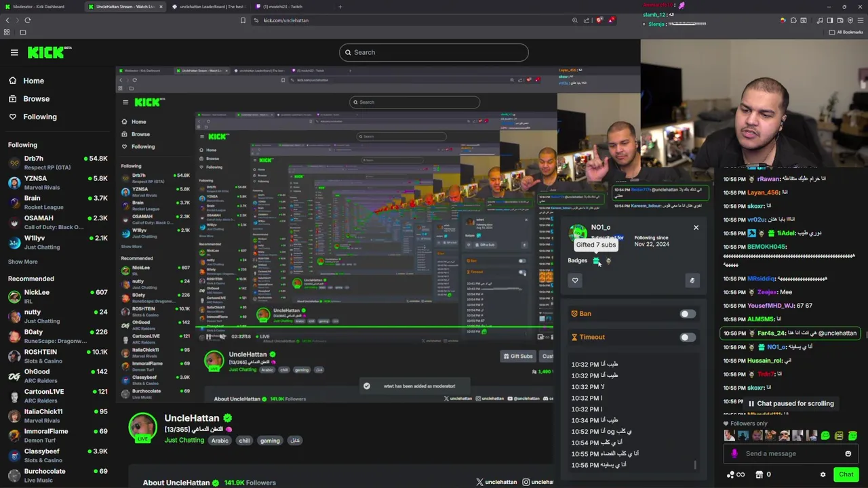Select the chill tag

244,441
